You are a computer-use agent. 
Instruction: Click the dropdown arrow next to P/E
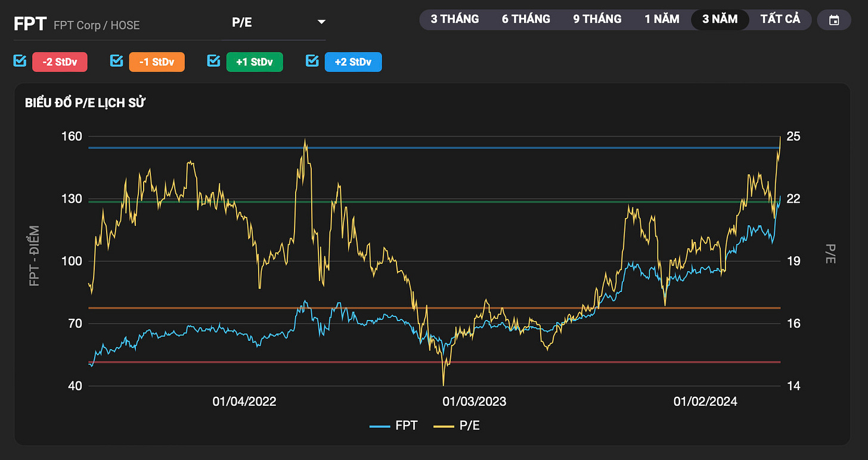(321, 23)
